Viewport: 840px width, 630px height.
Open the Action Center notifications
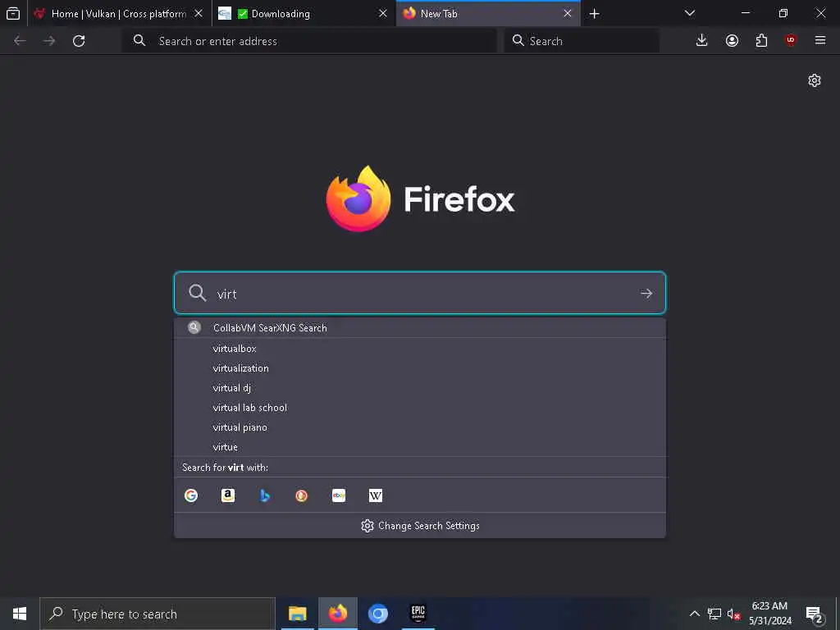(815, 614)
